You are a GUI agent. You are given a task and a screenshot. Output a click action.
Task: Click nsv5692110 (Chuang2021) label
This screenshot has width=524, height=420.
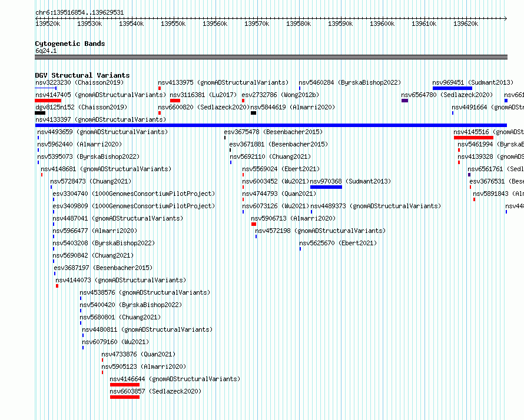coord(270,156)
